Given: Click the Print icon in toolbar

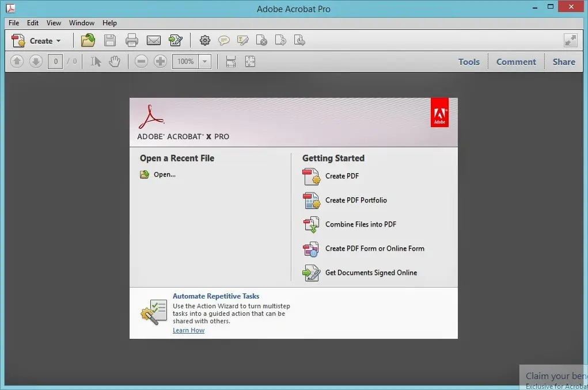Looking at the screenshot, I should click(132, 40).
